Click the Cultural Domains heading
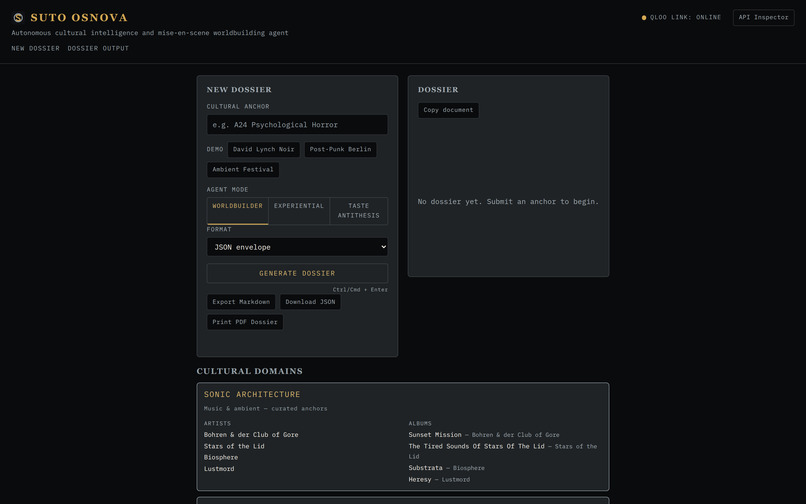The height and width of the screenshot is (504, 806). (x=249, y=371)
